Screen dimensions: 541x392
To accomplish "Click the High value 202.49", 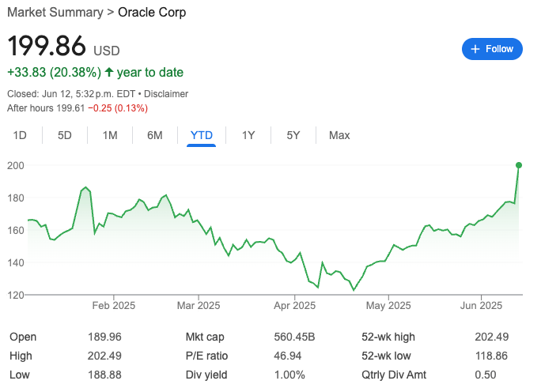I will 104,356.
